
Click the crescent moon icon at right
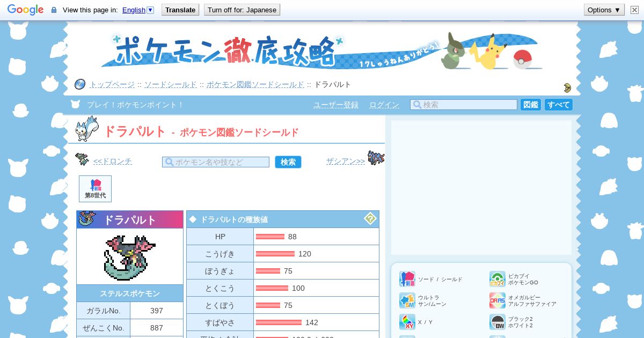[x=567, y=88]
